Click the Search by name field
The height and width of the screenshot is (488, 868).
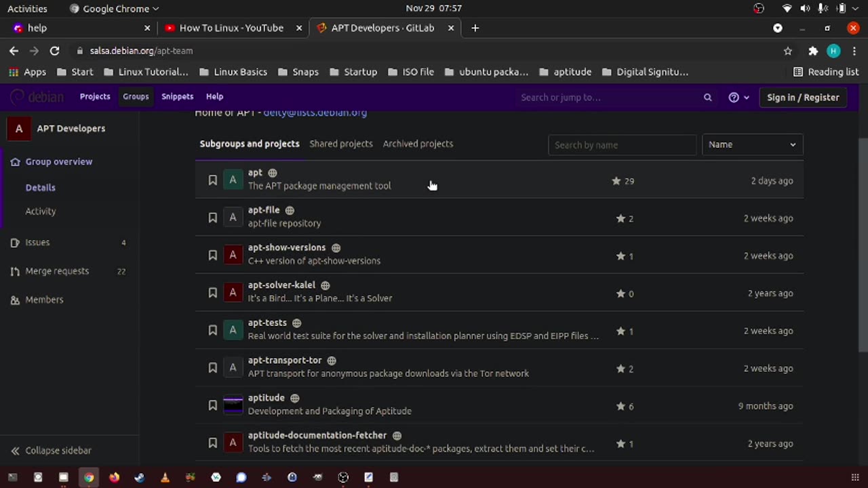(x=622, y=144)
